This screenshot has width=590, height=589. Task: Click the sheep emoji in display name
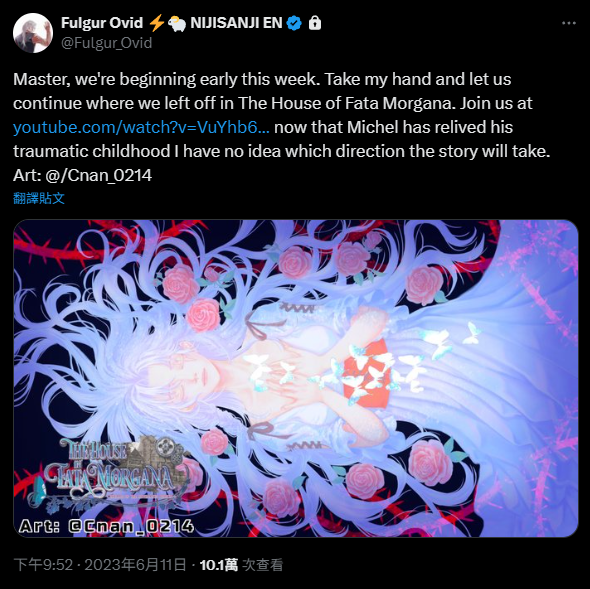[176, 24]
